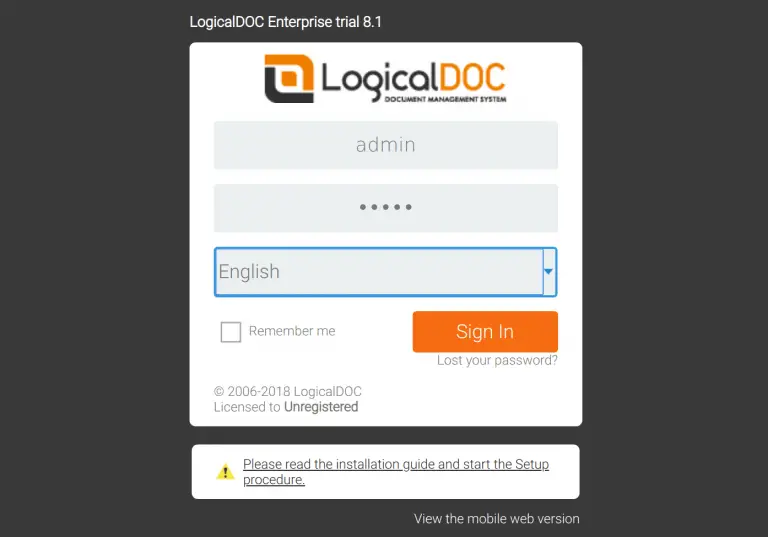Click the orange 'DOC' part of the wordmark
This screenshot has width=768, height=537.
(x=471, y=77)
